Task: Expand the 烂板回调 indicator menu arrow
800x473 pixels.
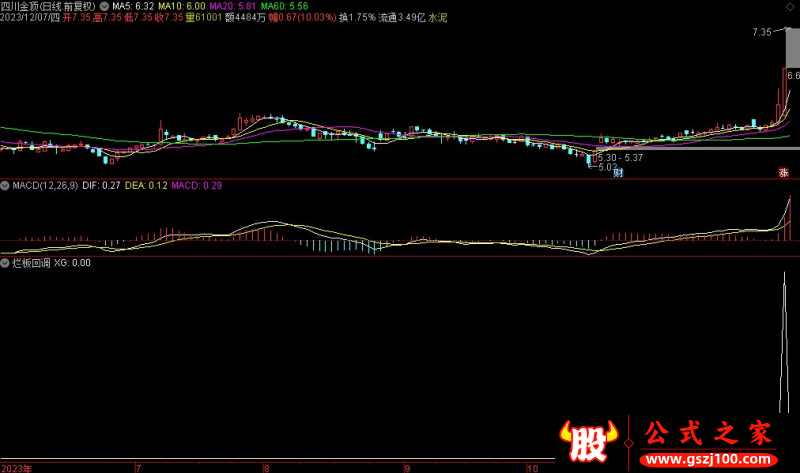Action: (x=5, y=263)
